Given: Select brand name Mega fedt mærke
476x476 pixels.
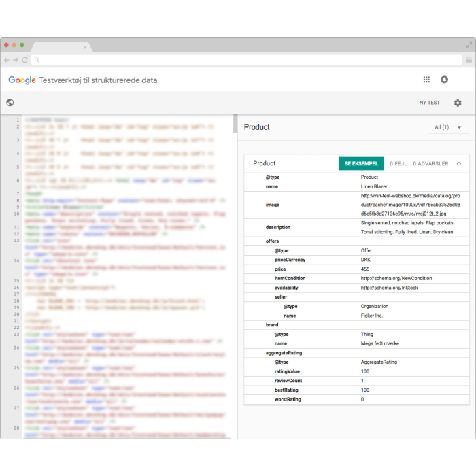Looking at the screenshot, I should click(x=379, y=343).
